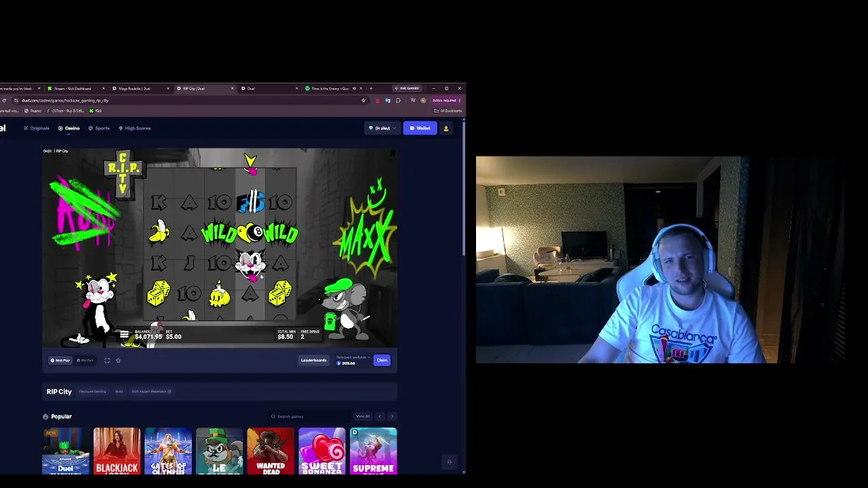Open the High Scores nav item
868x488 pixels.
click(x=134, y=128)
